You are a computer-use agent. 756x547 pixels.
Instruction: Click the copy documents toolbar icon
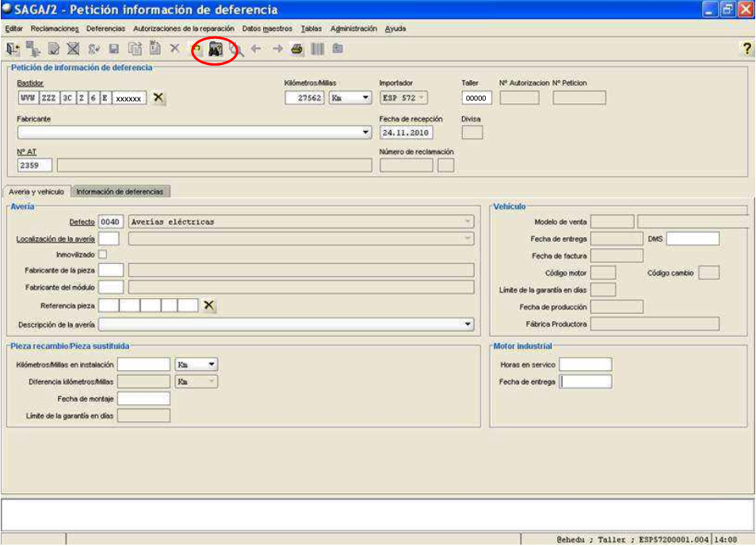click(x=135, y=48)
